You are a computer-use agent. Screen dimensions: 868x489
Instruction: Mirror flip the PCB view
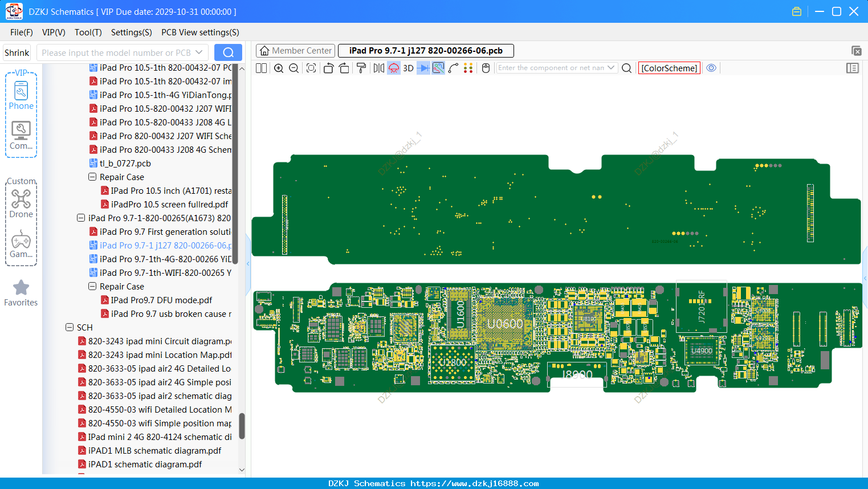pos(379,68)
